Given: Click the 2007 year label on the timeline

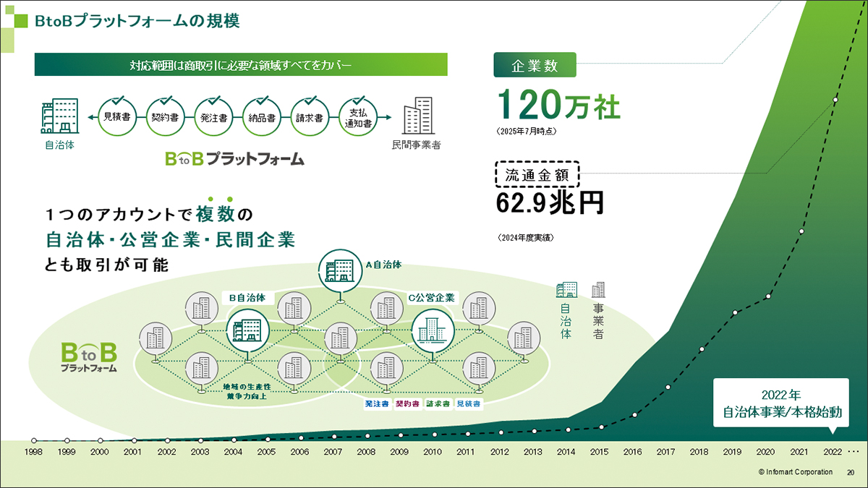Looking at the screenshot, I should [333, 452].
